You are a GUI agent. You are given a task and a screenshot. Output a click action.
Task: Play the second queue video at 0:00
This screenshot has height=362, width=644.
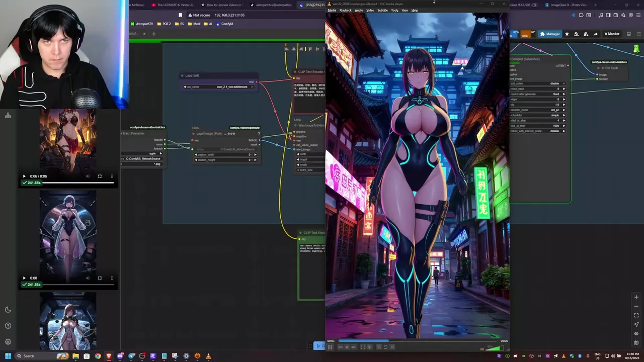point(24,278)
